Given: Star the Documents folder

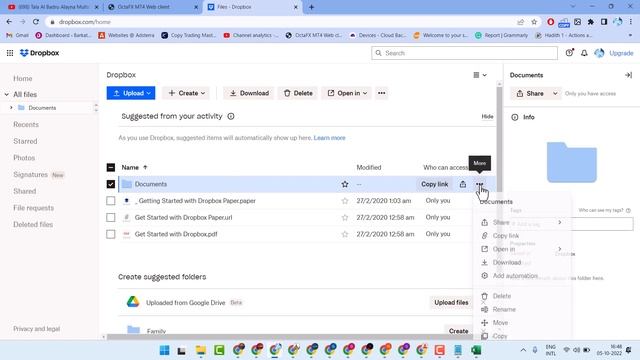Looking at the screenshot, I should pyautogui.click(x=345, y=184).
